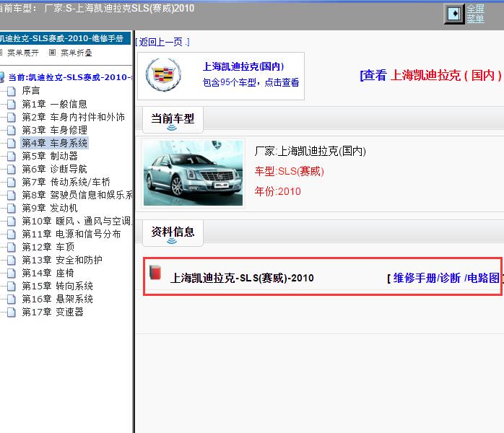Open 维修手册/诊断/电路图 link

446,278
